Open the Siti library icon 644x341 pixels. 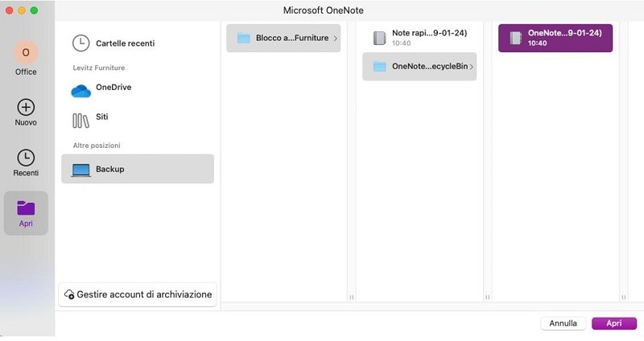[80, 121]
